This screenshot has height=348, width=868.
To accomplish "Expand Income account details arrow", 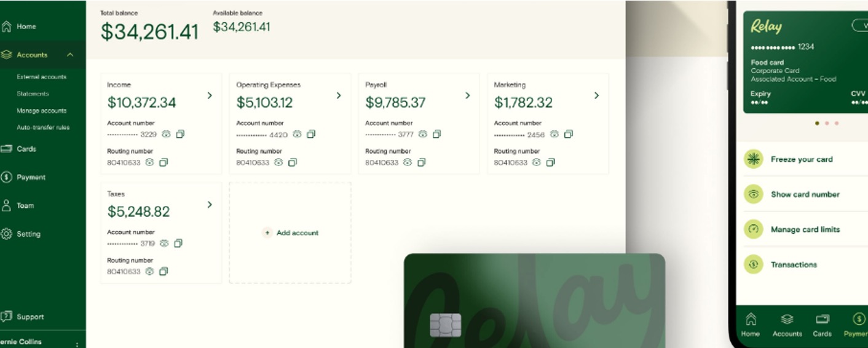I will coord(210,95).
